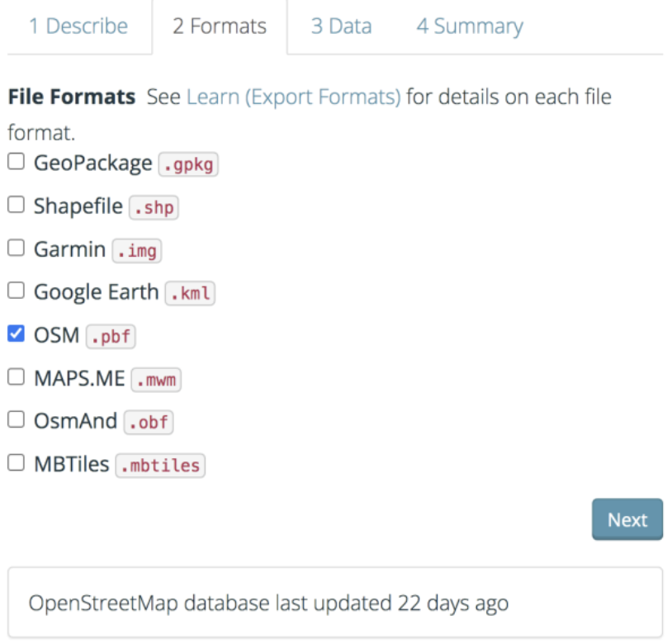Click the .mbtiles extension badge
Viewport: 672px width, 644px height.
[x=160, y=466]
